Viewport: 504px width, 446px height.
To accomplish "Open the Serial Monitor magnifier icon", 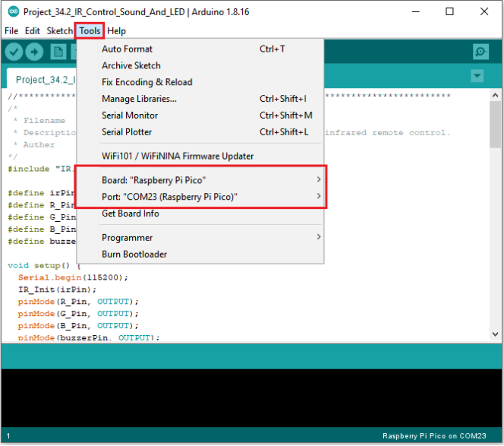I will tap(480, 52).
